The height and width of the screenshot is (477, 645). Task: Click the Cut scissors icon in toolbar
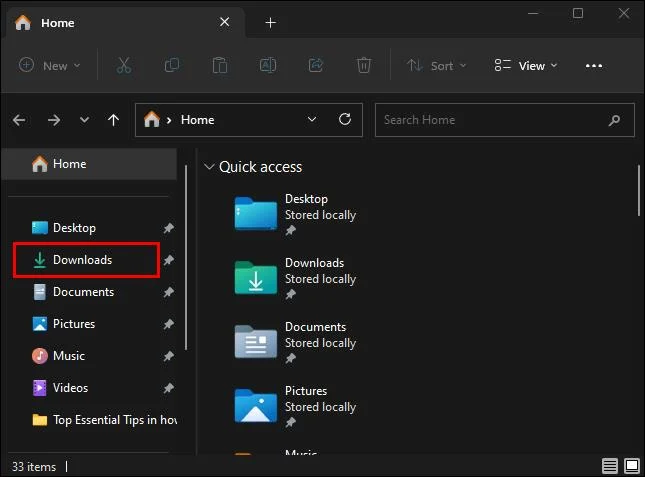tap(123, 65)
